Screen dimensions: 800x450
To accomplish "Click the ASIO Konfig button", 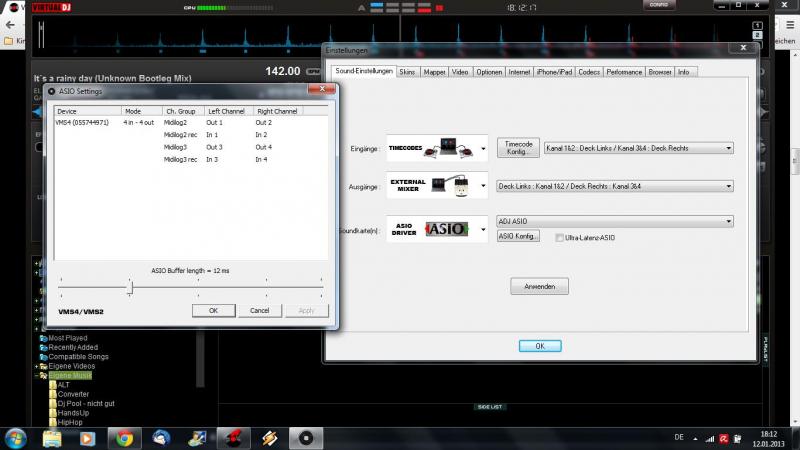I will click(x=518, y=236).
